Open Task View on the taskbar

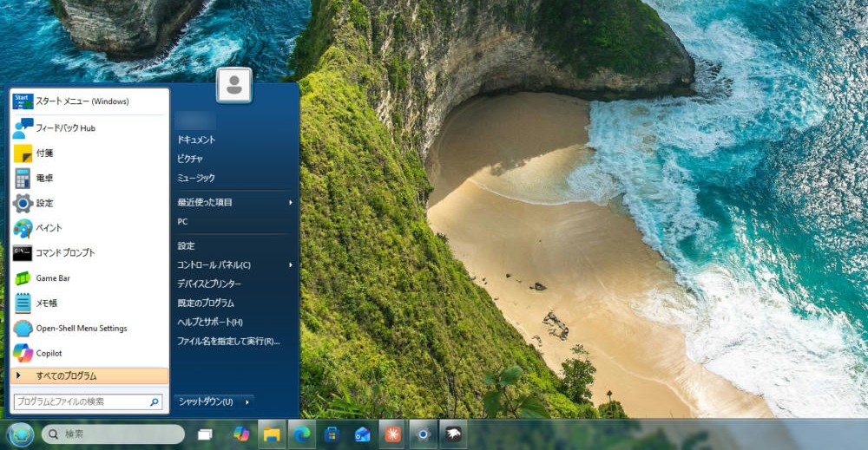pyautogui.click(x=205, y=434)
